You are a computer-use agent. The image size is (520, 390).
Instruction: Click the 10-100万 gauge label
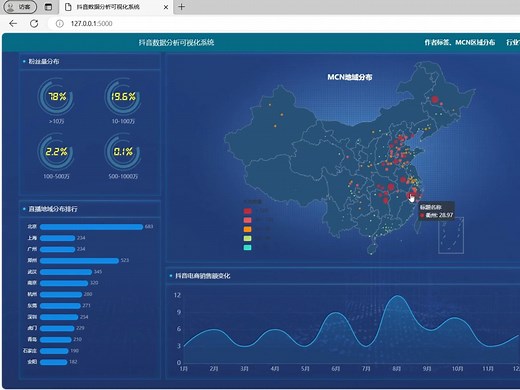coord(123,121)
